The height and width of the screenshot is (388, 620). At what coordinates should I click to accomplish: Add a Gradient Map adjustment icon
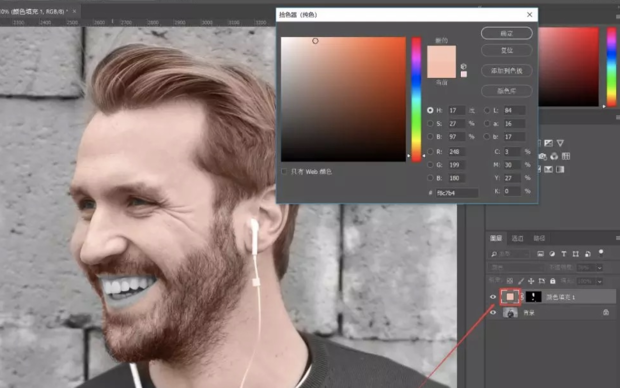[560, 170]
